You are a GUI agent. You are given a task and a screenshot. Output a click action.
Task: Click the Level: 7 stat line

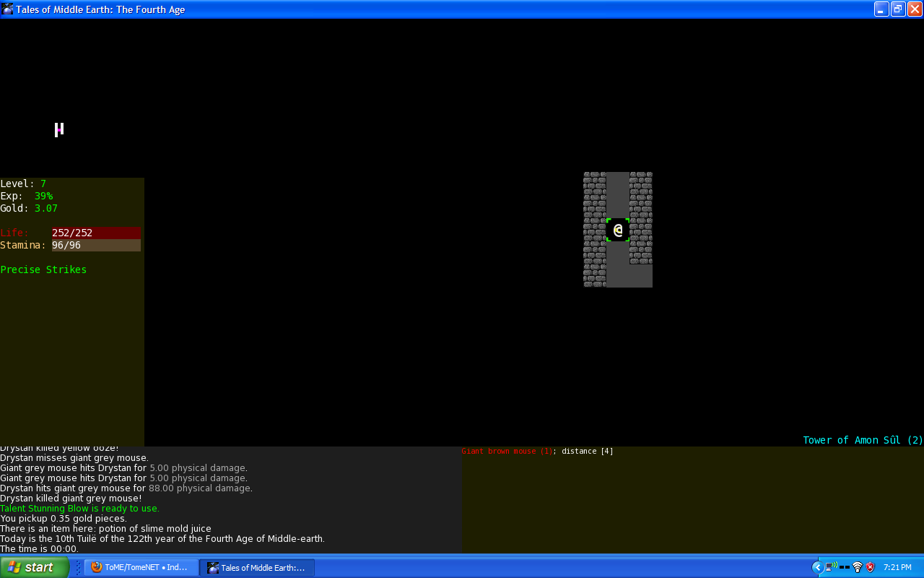point(23,184)
